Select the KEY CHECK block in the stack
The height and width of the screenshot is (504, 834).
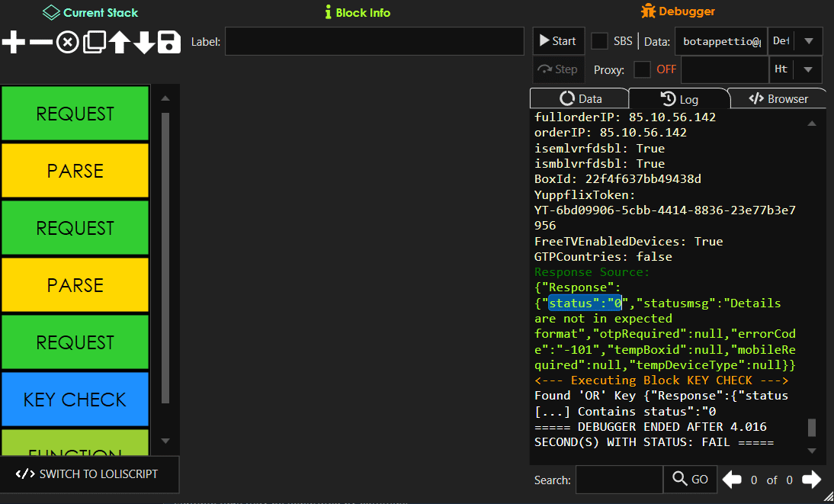click(75, 399)
